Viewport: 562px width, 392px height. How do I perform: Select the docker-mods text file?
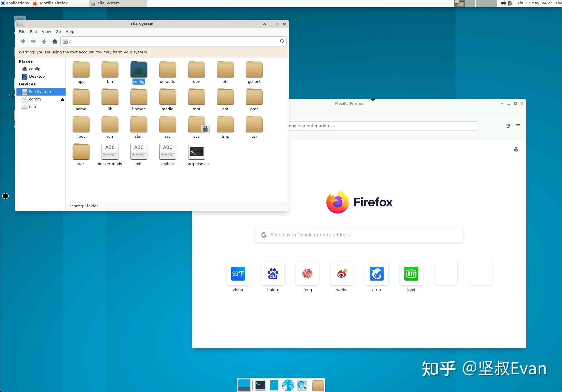click(110, 154)
